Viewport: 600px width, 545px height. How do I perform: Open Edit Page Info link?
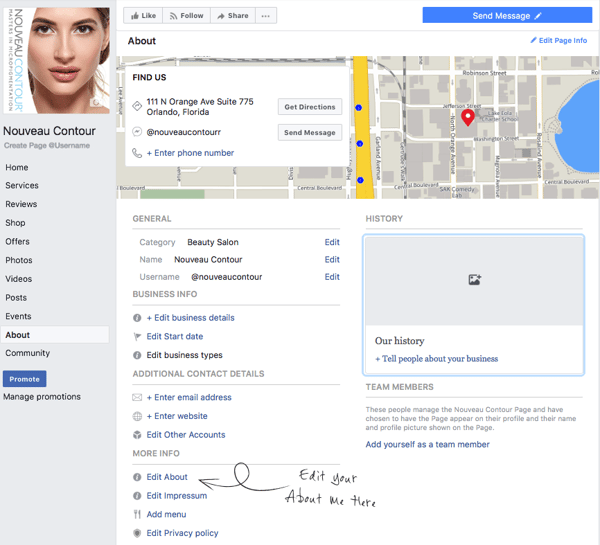click(558, 41)
